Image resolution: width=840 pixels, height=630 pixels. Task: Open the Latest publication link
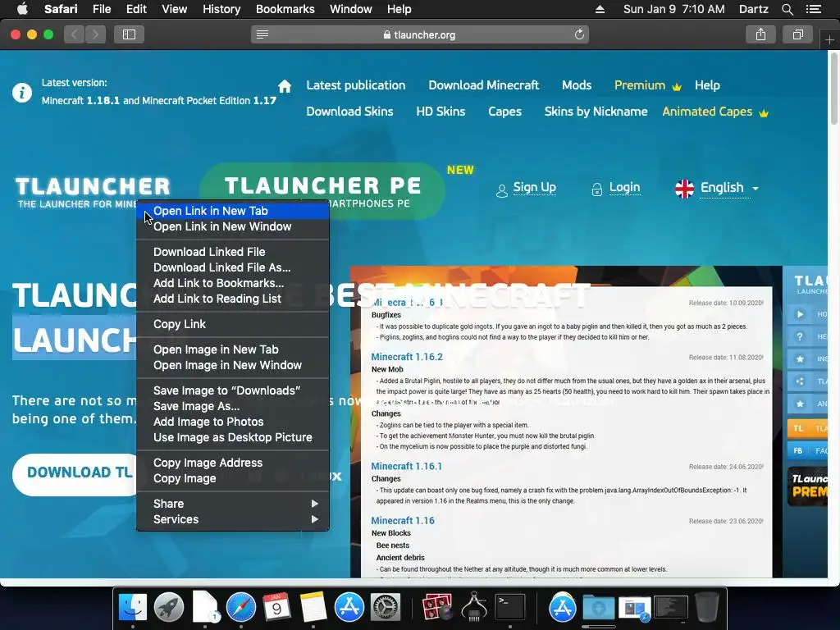click(356, 85)
